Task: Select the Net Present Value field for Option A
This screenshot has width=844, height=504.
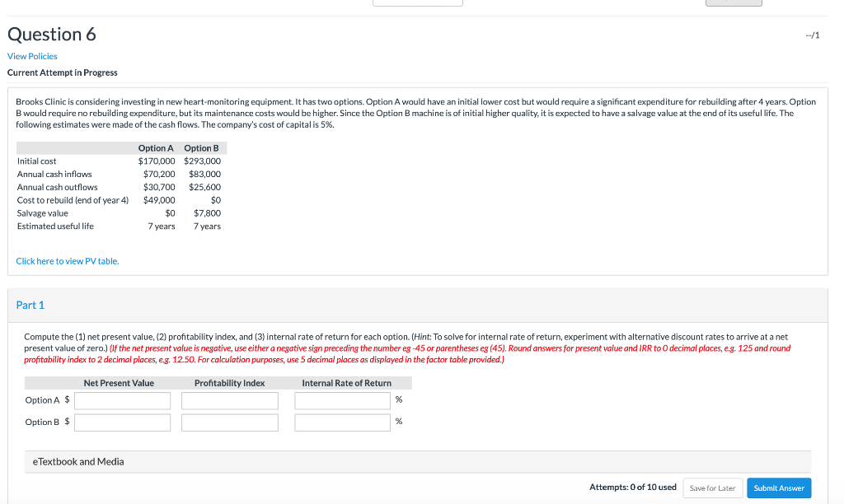Action: (x=122, y=400)
